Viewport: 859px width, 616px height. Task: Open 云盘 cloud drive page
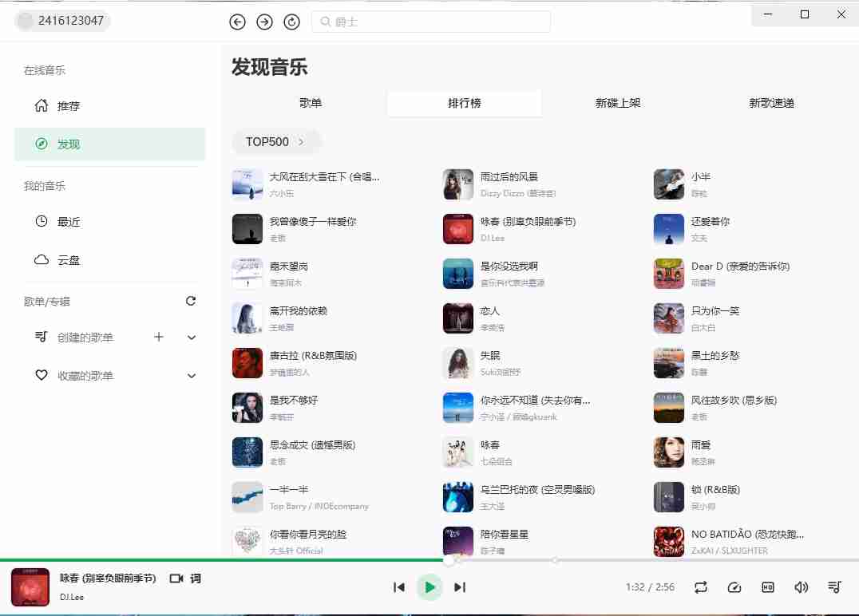tap(69, 260)
